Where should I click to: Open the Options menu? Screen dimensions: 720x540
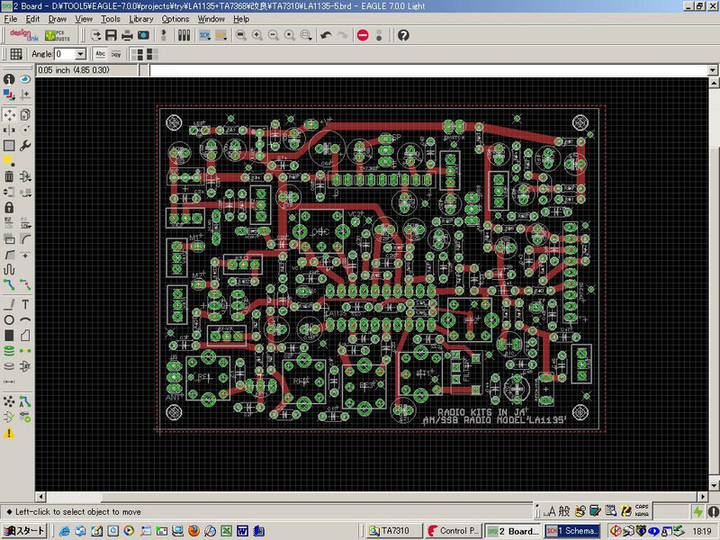[x=175, y=19]
